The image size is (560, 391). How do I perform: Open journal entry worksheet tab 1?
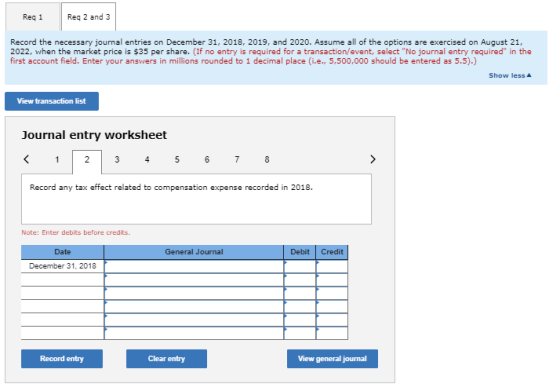click(x=57, y=160)
